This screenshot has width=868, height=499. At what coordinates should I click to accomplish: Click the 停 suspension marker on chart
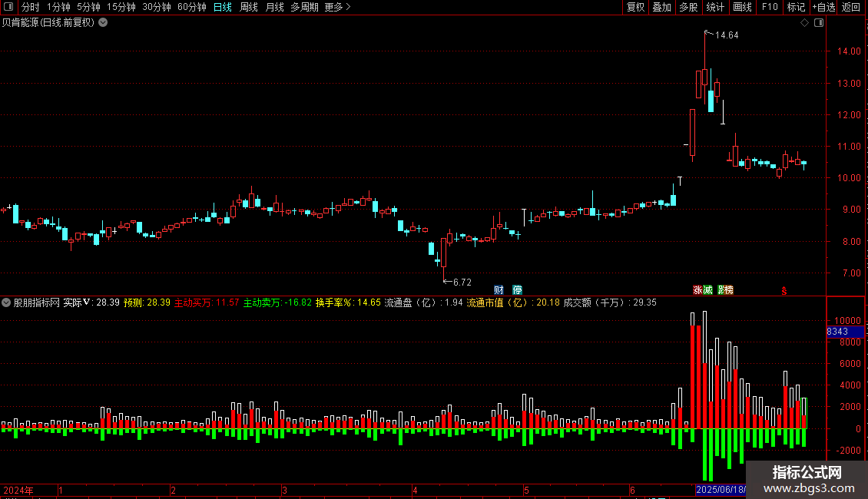tap(517, 290)
